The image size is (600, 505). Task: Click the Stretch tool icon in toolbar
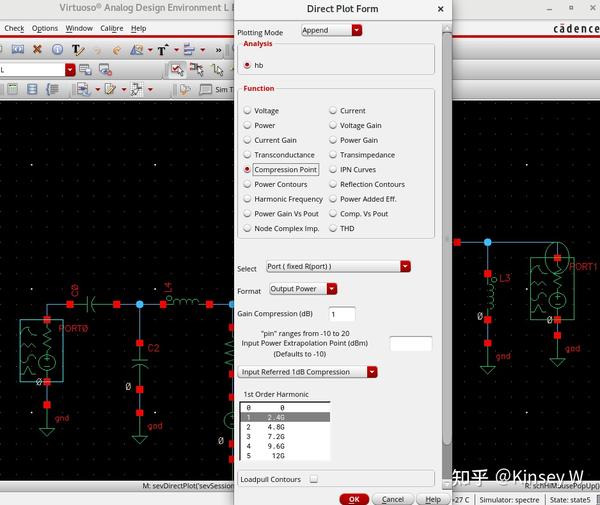[x=17, y=49]
